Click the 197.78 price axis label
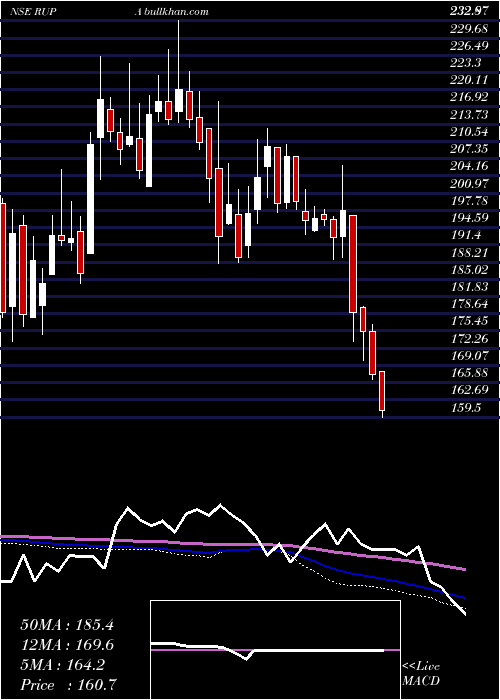500x700 pixels. [469, 201]
